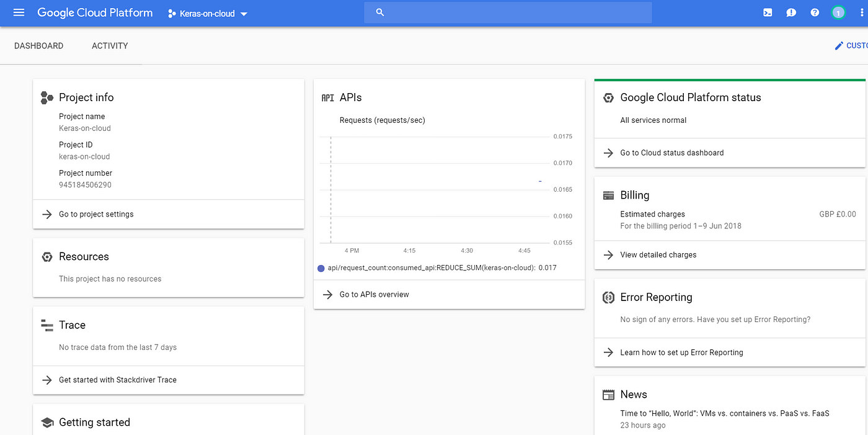Viewport: 868px width, 435px height.
Task: Click the Trace card icon
Action: pos(46,325)
